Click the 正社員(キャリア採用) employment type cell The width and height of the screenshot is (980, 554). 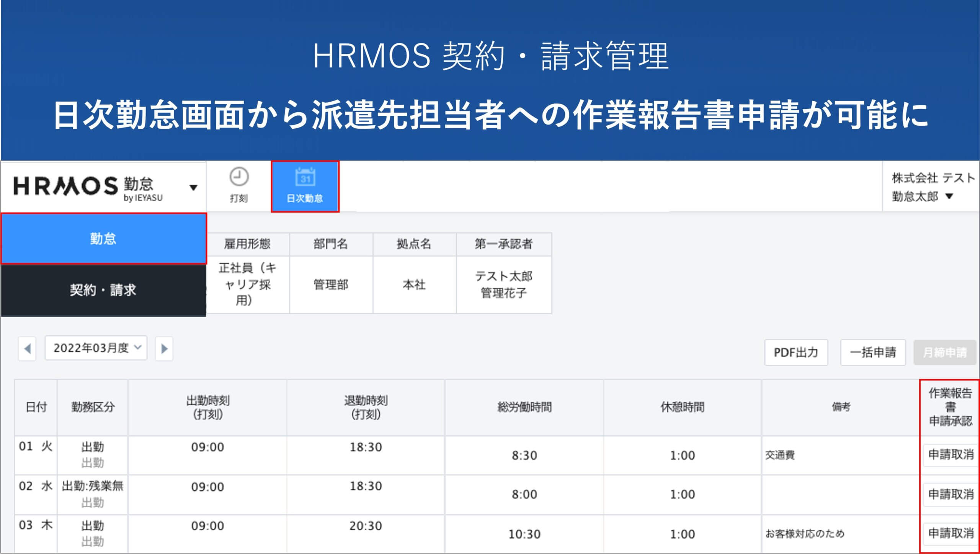248,285
